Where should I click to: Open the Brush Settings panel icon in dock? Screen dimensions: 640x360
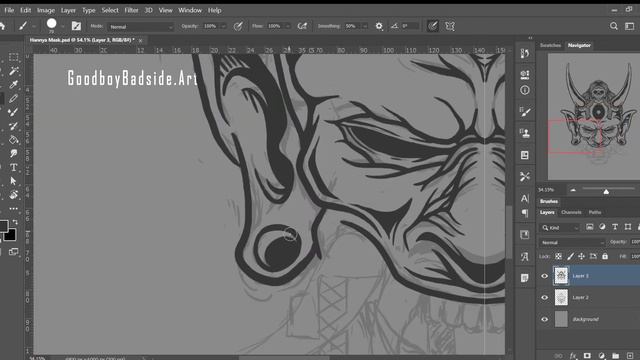[x=525, y=112]
